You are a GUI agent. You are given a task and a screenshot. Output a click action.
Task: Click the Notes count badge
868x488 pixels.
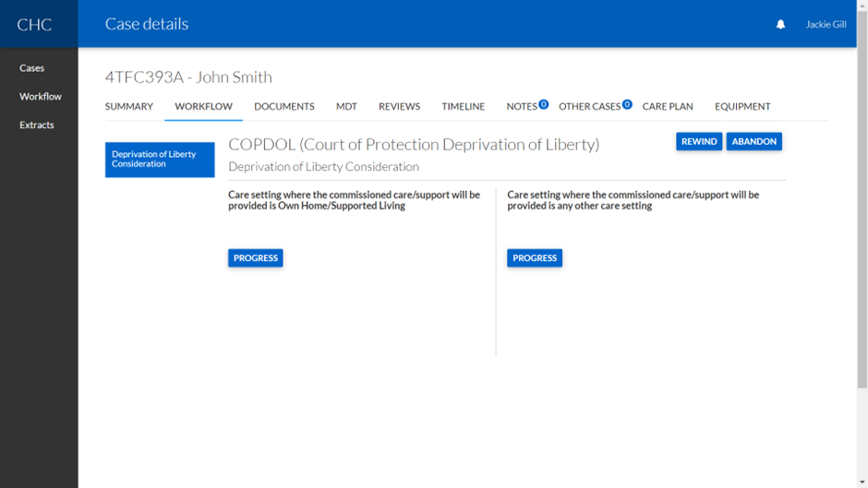[544, 104]
